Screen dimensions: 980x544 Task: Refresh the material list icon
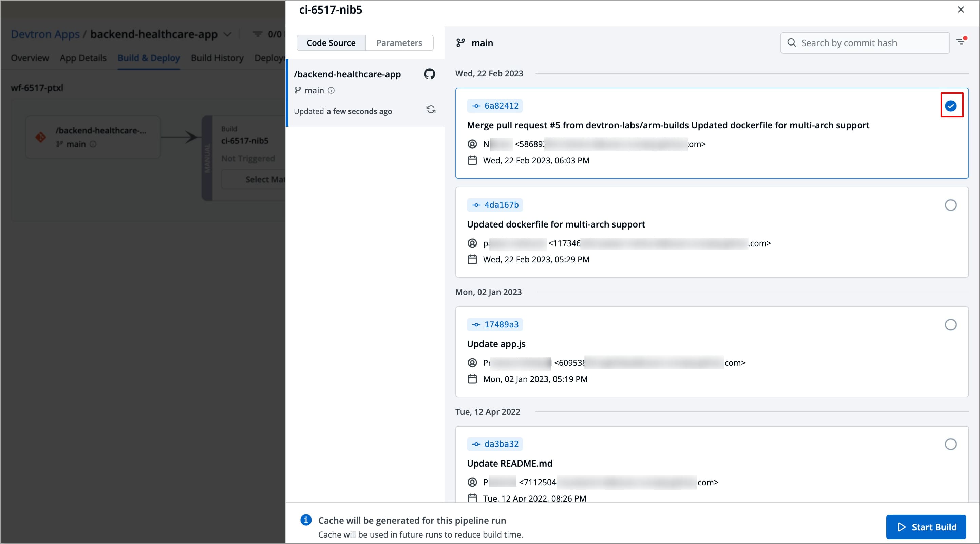pos(431,110)
